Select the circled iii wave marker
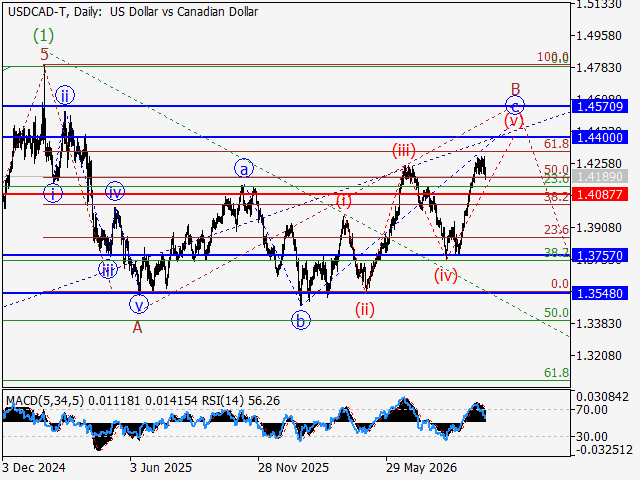640x480 pixels. pyautogui.click(x=107, y=269)
